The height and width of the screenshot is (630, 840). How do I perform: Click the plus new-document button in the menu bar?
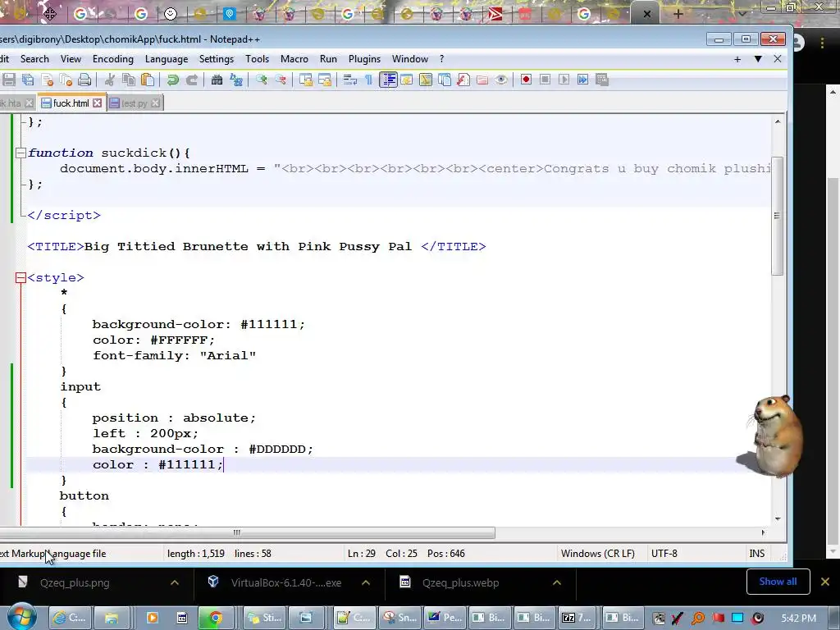737,59
